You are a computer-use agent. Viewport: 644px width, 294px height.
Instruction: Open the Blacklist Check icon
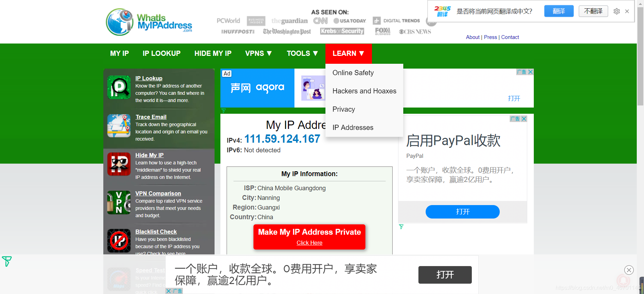119,241
